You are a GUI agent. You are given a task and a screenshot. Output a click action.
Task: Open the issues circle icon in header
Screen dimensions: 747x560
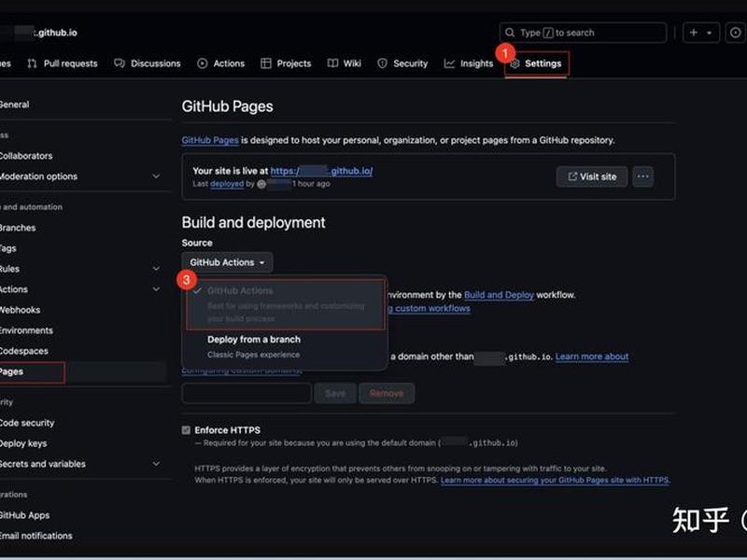pyautogui.click(x=736, y=33)
